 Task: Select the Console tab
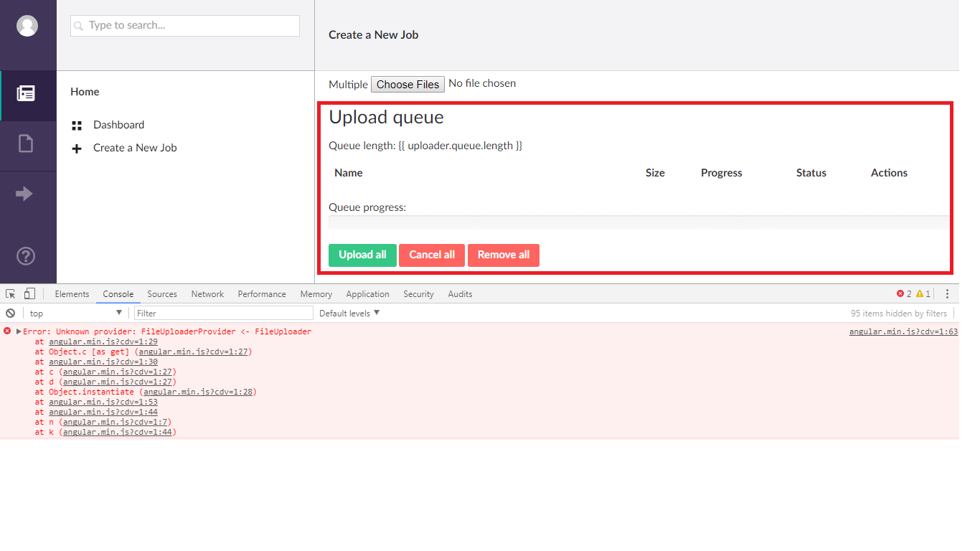tap(118, 293)
